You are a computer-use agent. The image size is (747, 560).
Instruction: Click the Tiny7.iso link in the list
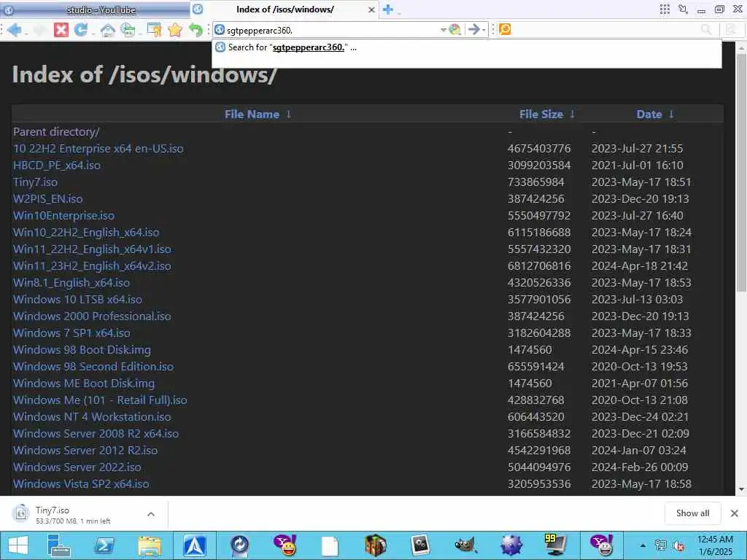[35, 182]
